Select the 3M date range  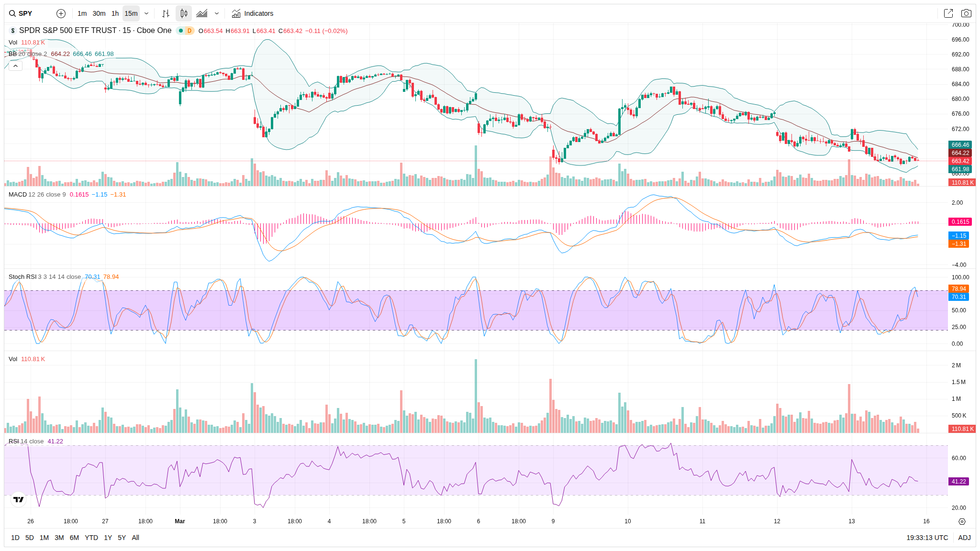tap(59, 538)
